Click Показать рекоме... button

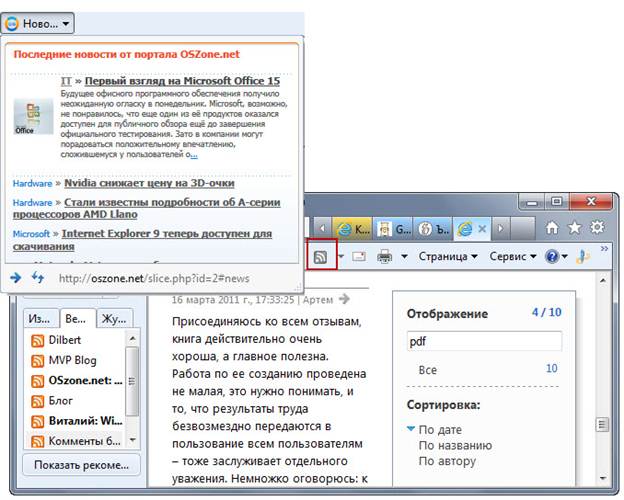[81, 465]
